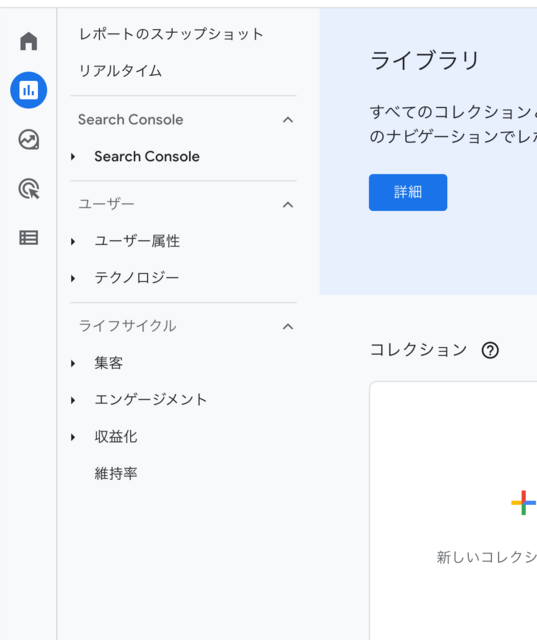The image size is (537, 640).
Task: Click the colorful plus new collection icon
Action: pos(523,502)
